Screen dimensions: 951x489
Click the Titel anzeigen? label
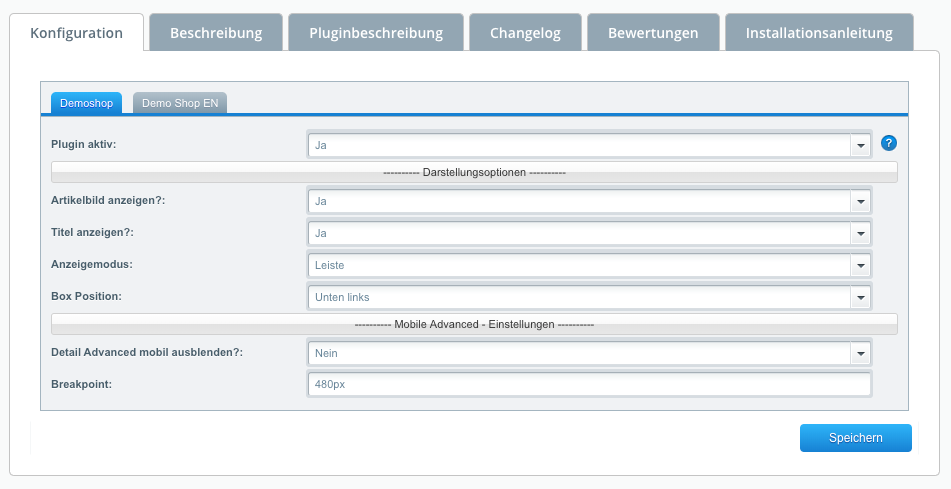point(92,232)
